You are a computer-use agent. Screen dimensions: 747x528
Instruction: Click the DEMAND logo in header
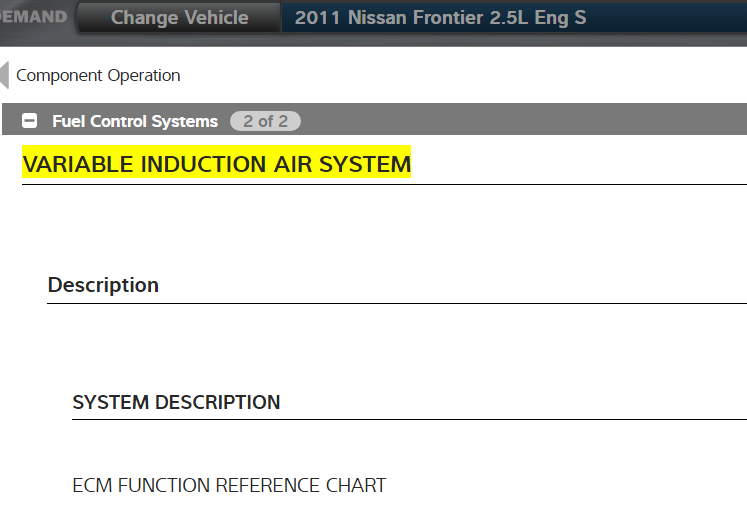coord(34,17)
